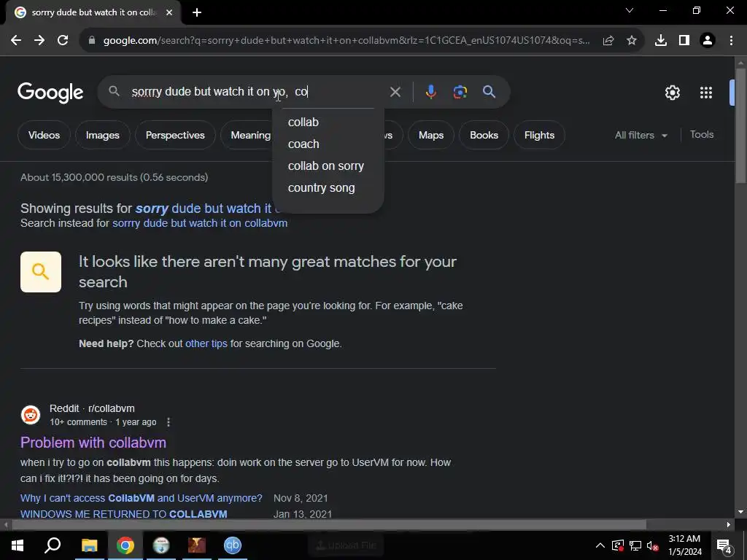Click the horizontal scrollbar thumb
The image size is (747, 560).
[x=329, y=525]
